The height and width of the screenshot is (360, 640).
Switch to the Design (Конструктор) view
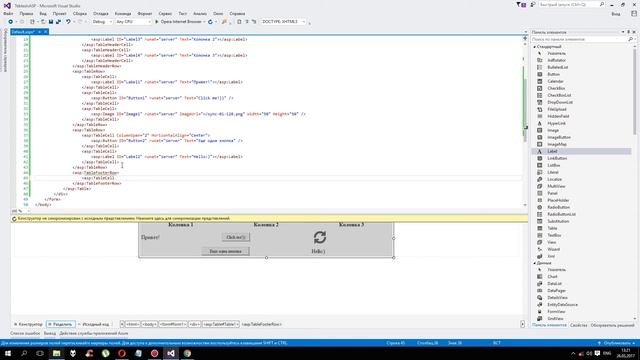(28, 324)
